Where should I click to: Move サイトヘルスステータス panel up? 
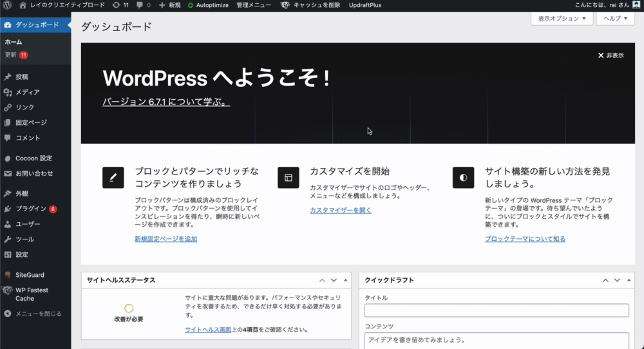click(322, 280)
